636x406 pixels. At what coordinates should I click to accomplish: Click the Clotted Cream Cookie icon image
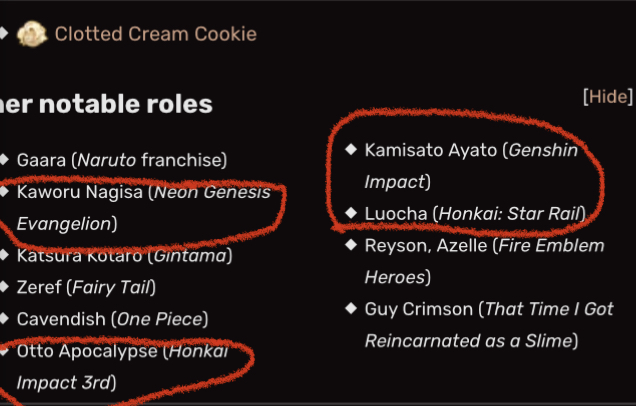pyautogui.click(x=32, y=34)
